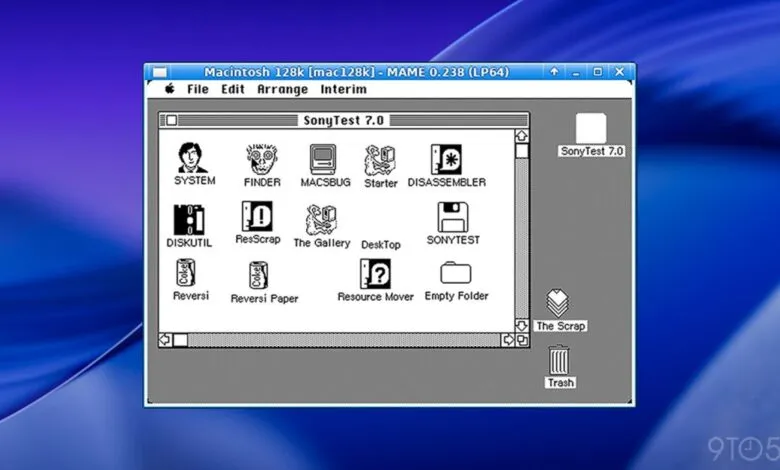
Task: Select the FINDER icon
Action: click(x=262, y=159)
